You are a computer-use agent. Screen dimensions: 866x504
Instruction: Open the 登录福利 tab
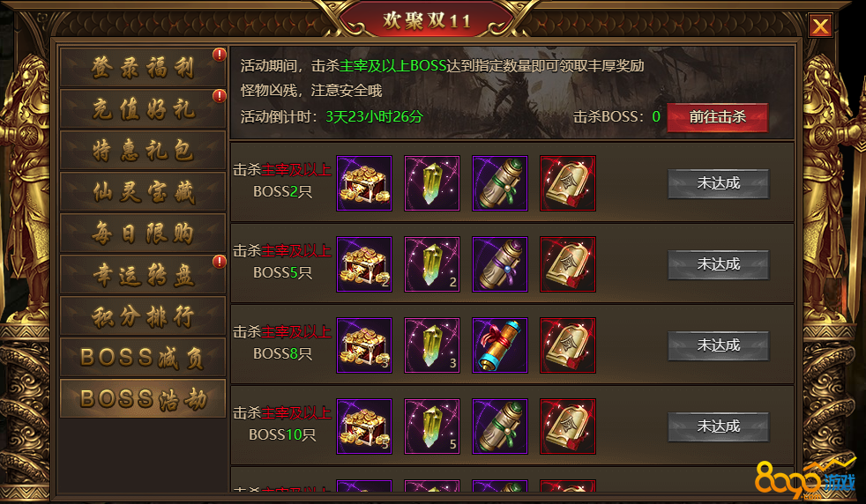tap(143, 68)
